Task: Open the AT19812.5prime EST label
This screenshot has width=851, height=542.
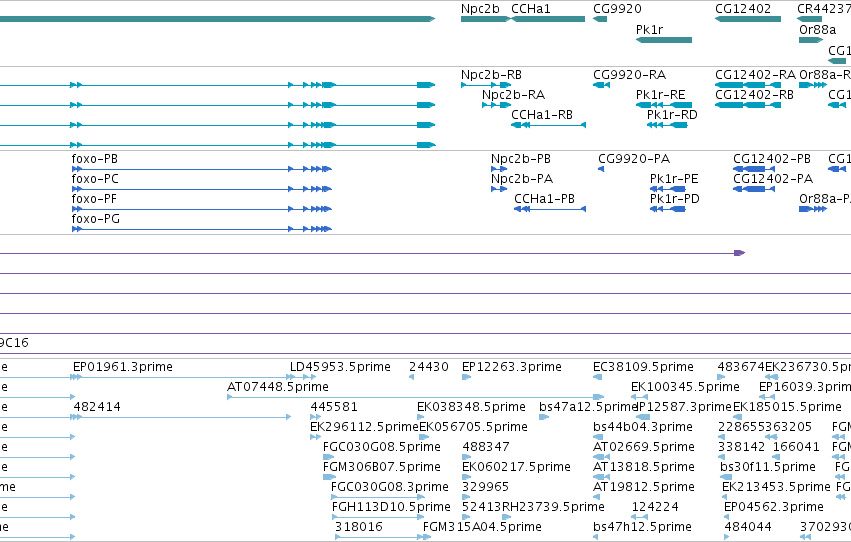Action: pos(644,487)
